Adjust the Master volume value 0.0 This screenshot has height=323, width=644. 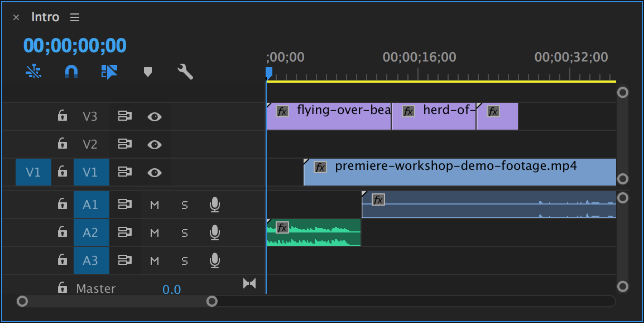point(171,289)
